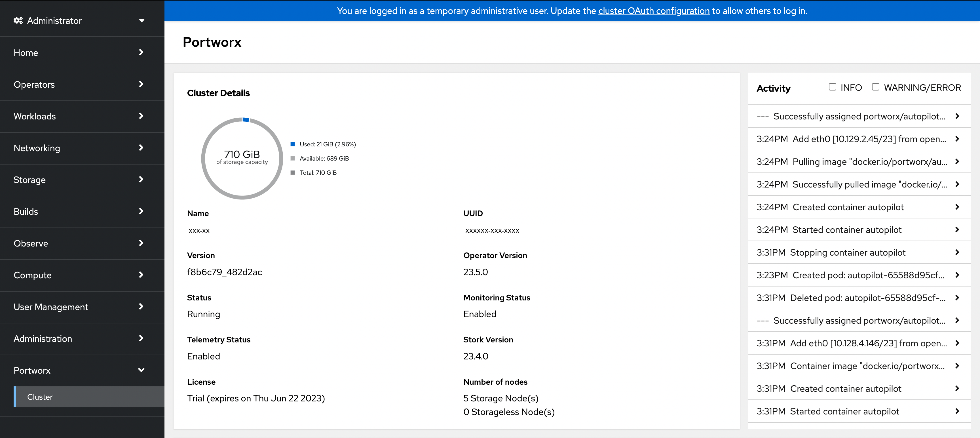Enable the WARNING/ERROR filter checkbox
The image size is (980, 438).
pyautogui.click(x=875, y=87)
